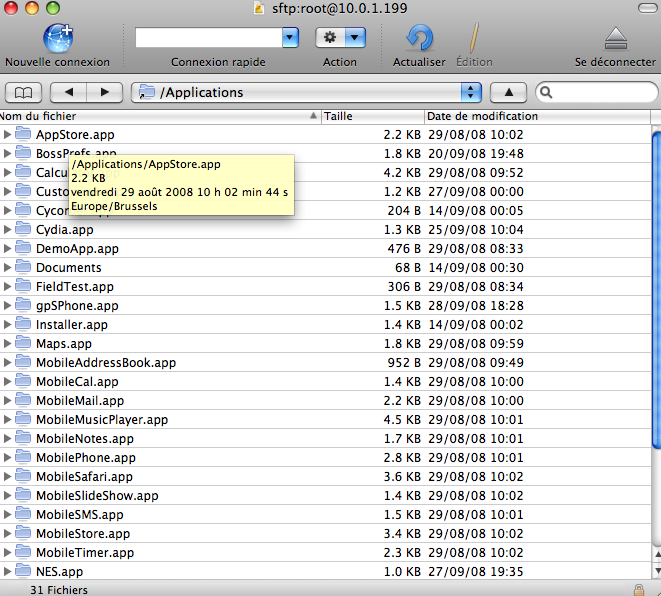Click the Cydia.app folder icon
The width and height of the screenshot is (661, 596).
click(x=23, y=228)
